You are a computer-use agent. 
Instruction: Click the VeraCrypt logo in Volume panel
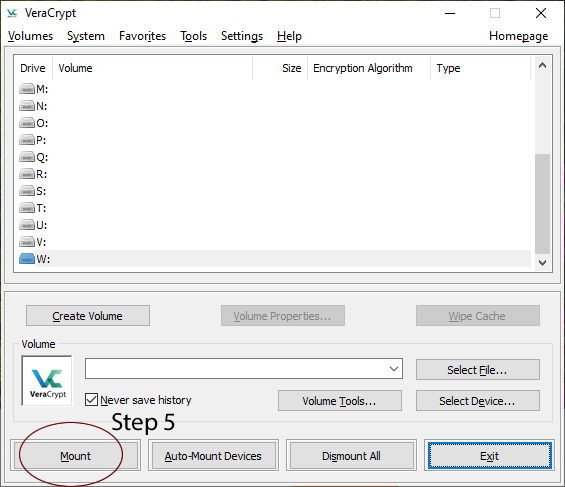tap(47, 381)
